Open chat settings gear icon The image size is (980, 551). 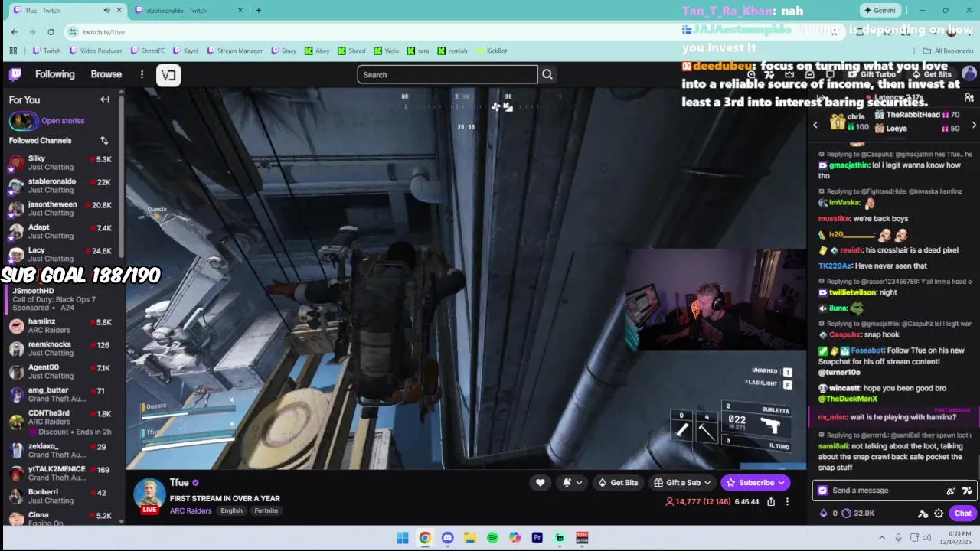tap(939, 514)
